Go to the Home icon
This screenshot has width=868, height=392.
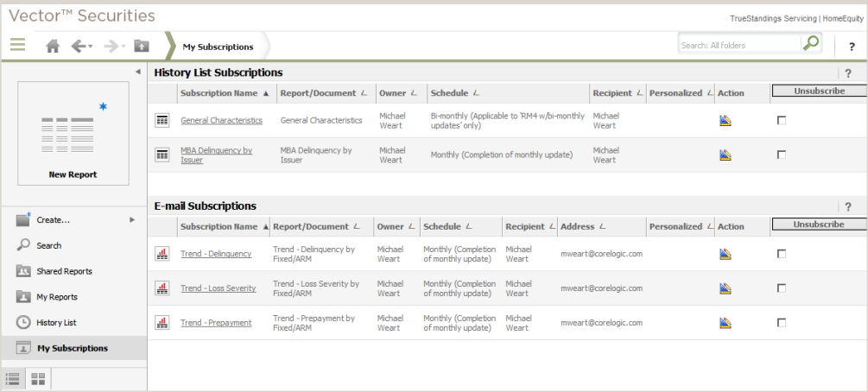click(x=53, y=46)
